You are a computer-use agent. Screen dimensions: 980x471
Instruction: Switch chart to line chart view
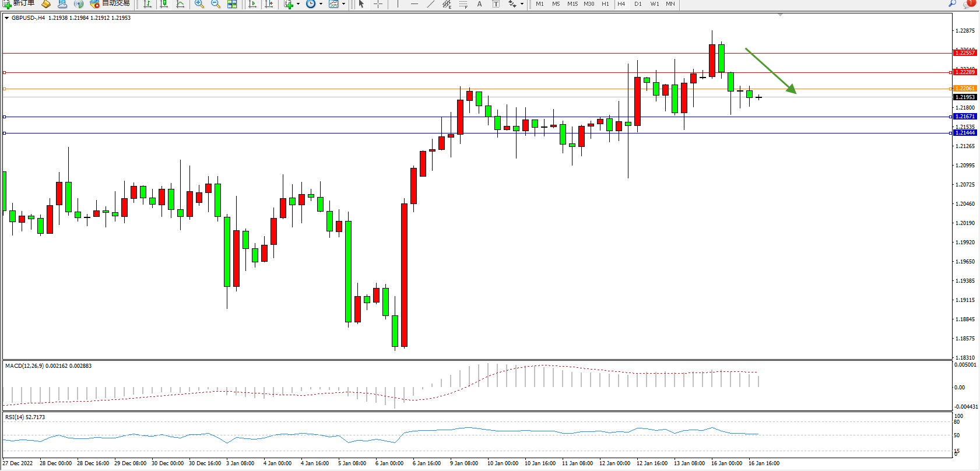point(180,4)
